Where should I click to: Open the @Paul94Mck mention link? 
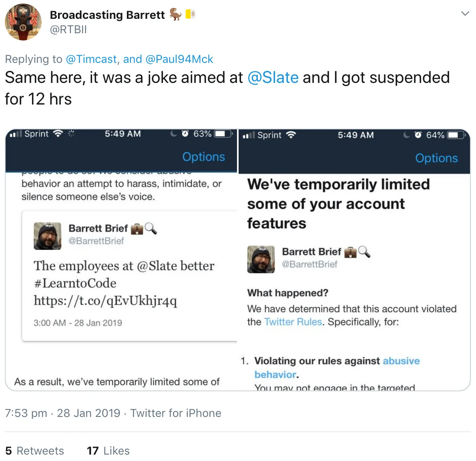pos(179,59)
